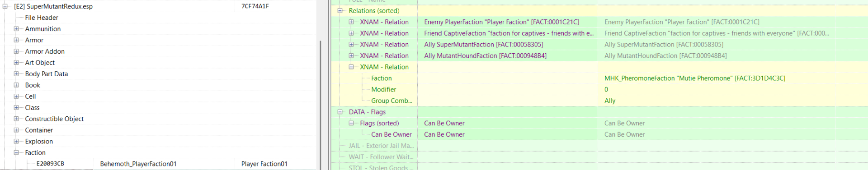Expand the Body Part Data group
This screenshot has width=868, height=170.
tap(16, 74)
